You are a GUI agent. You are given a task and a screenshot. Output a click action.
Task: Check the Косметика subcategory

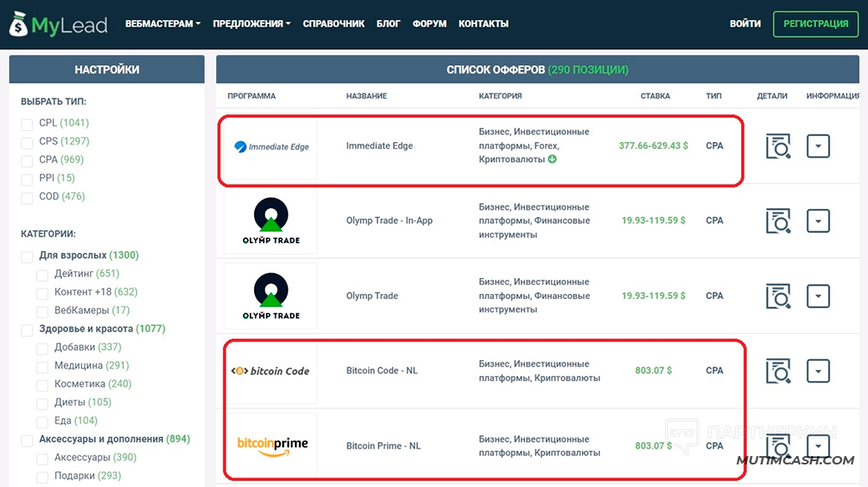[x=42, y=384]
